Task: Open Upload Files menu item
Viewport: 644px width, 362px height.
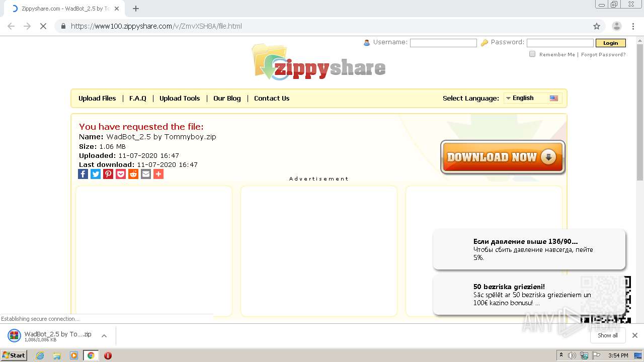Action: (x=97, y=98)
